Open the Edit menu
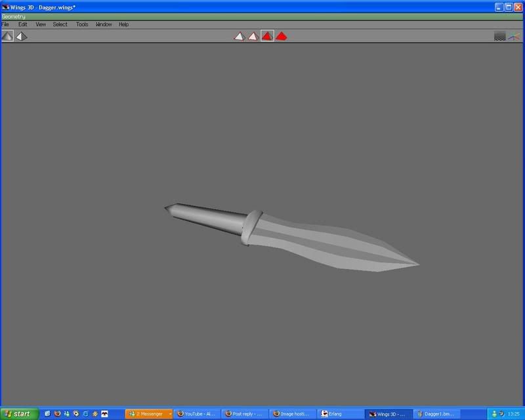Viewport: 525px width, 420px height. (x=22, y=24)
